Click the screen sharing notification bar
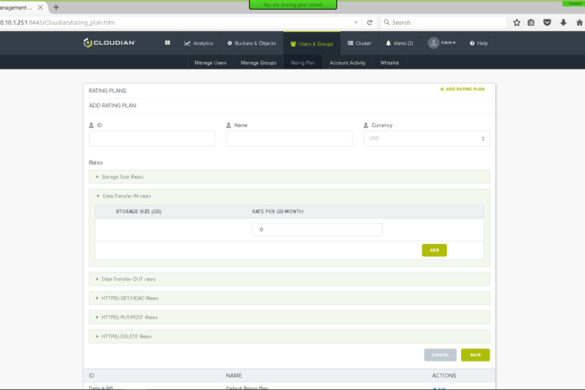Viewport: 585px width, 390px height. point(293,5)
